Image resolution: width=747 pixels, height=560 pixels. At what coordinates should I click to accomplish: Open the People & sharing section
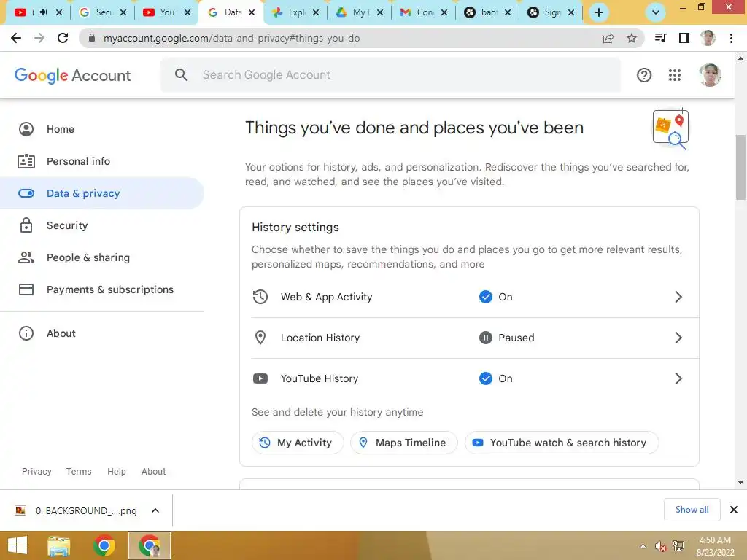pos(102,257)
